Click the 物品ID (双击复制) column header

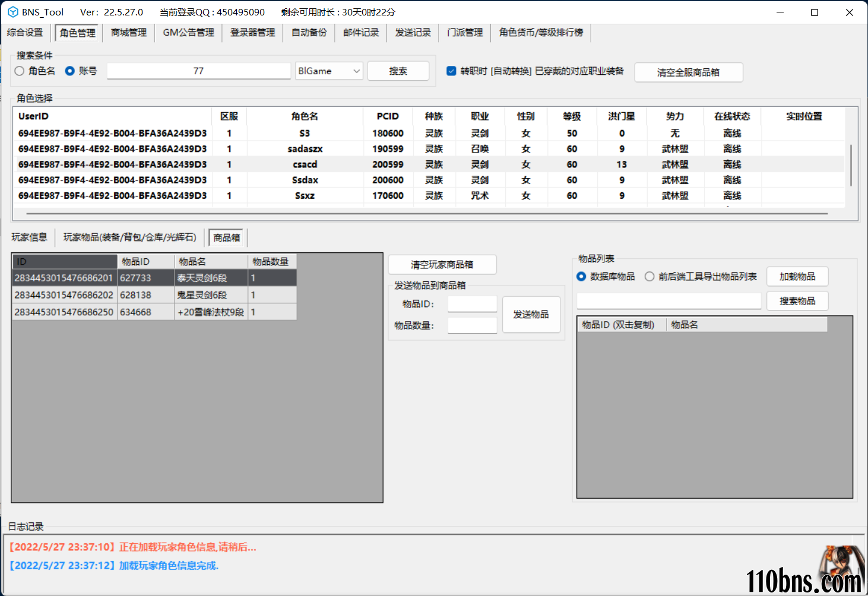pos(622,325)
